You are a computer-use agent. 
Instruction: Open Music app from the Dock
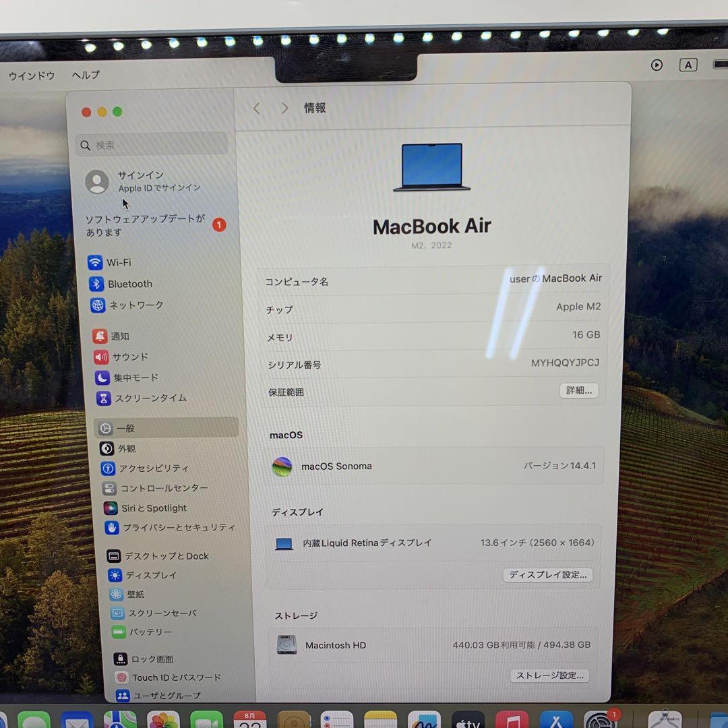pyautogui.click(x=512, y=720)
